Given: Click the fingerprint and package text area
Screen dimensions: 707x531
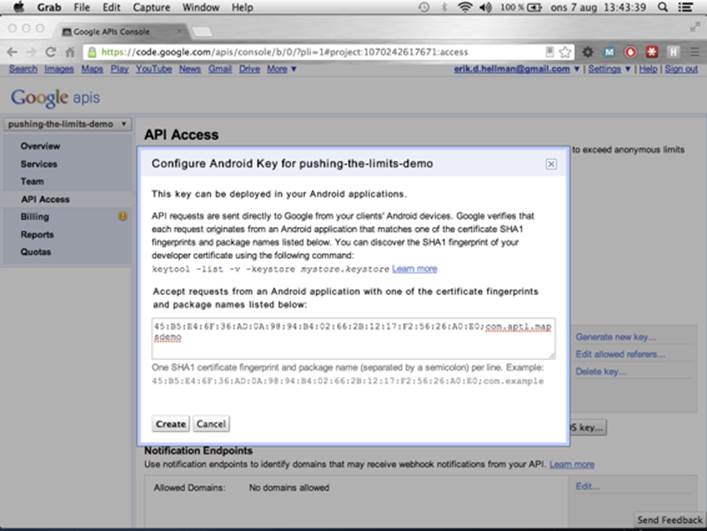Looking at the screenshot, I should [354, 338].
